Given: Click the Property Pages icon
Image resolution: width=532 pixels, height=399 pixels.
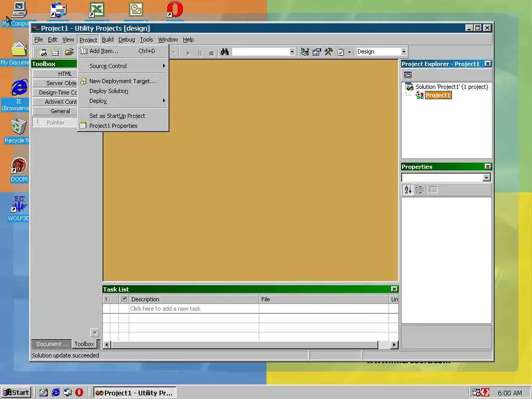Looking at the screenshot, I should click(433, 190).
